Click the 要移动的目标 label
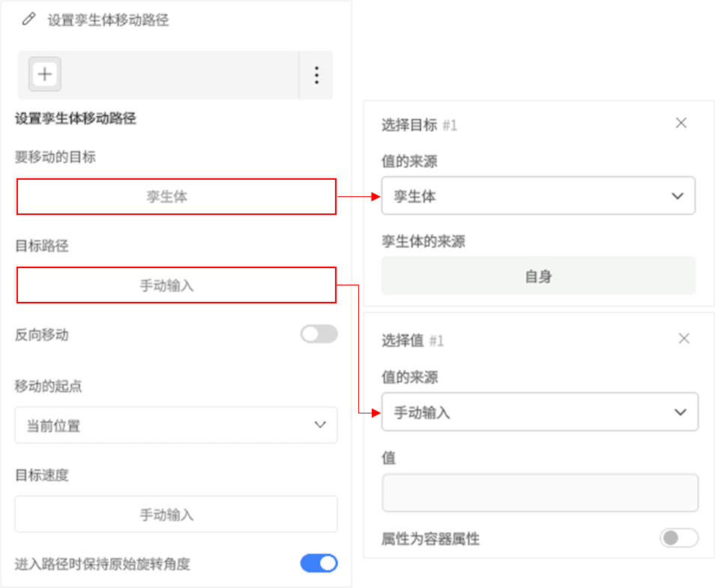This screenshot has height=588, width=715. tap(55, 157)
